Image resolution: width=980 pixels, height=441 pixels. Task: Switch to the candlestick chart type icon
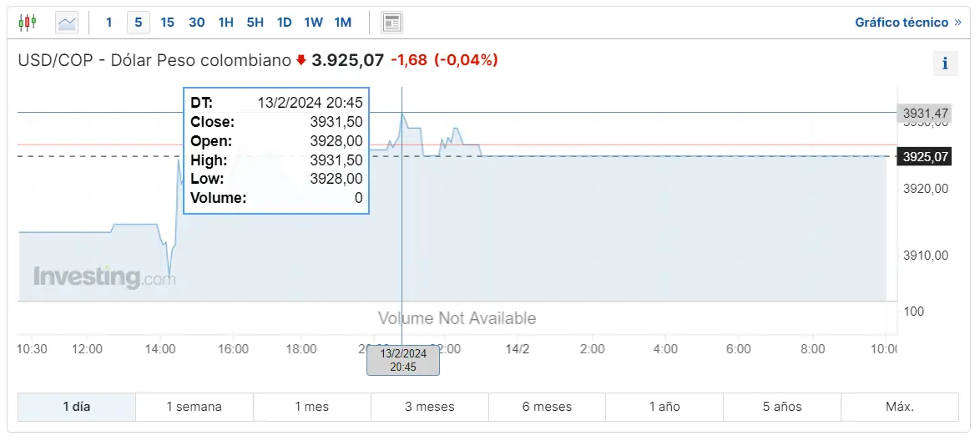pos(28,23)
